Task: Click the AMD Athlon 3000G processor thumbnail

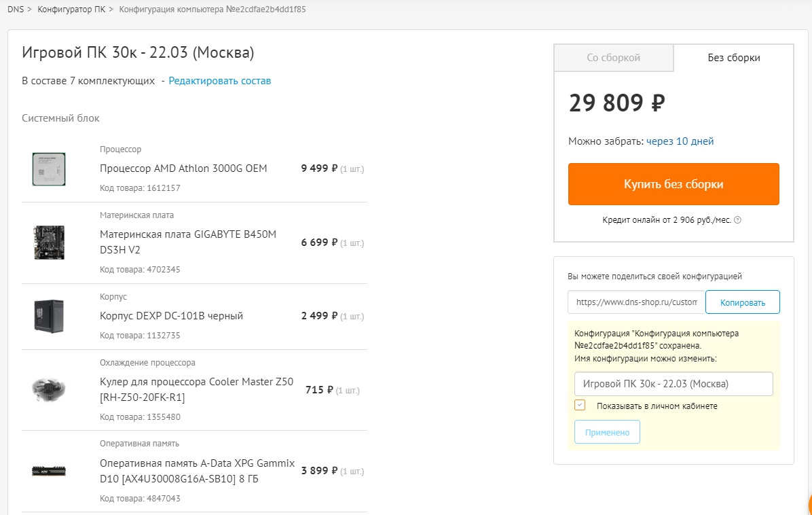Action: click(x=49, y=169)
